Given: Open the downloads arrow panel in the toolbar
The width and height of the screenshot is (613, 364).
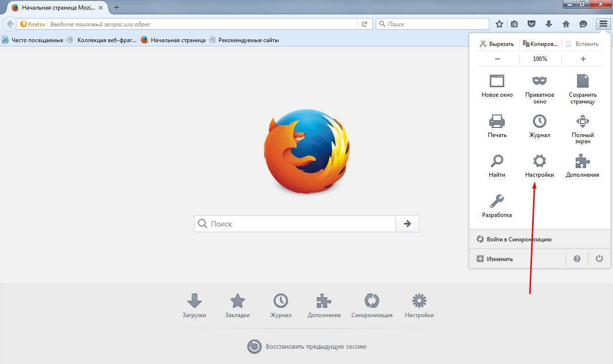Looking at the screenshot, I should pyautogui.click(x=548, y=24).
